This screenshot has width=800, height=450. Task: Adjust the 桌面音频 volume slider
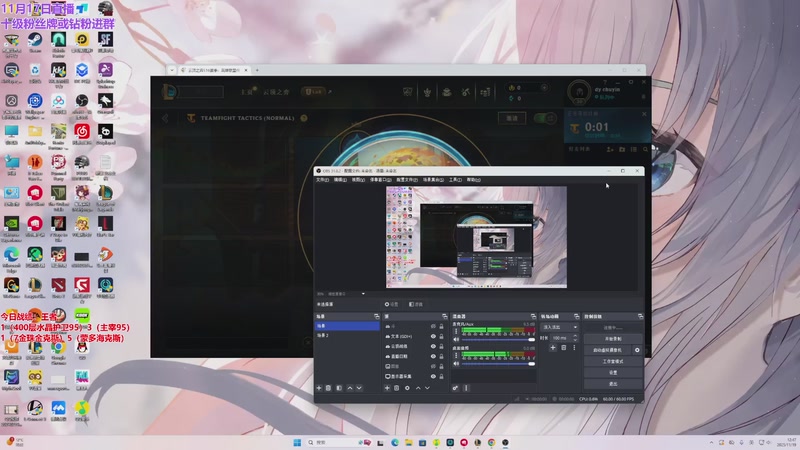coord(498,364)
